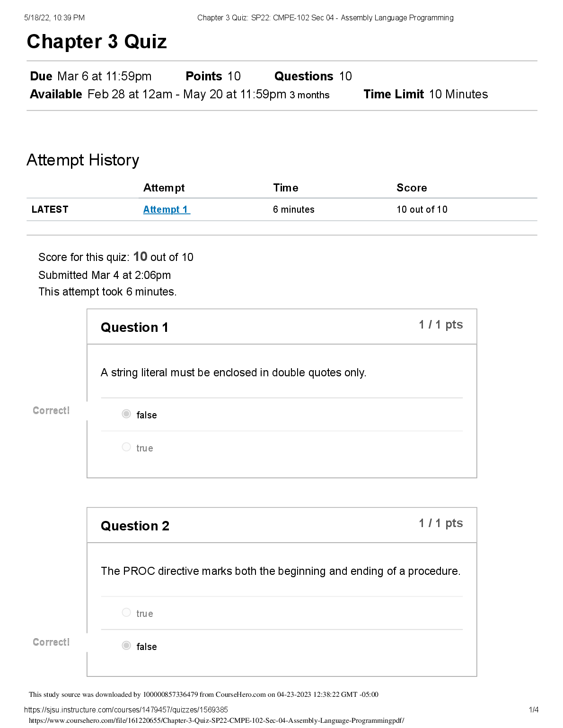Click the Attempt column header
The width and height of the screenshot is (563, 728).
[x=164, y=188]
